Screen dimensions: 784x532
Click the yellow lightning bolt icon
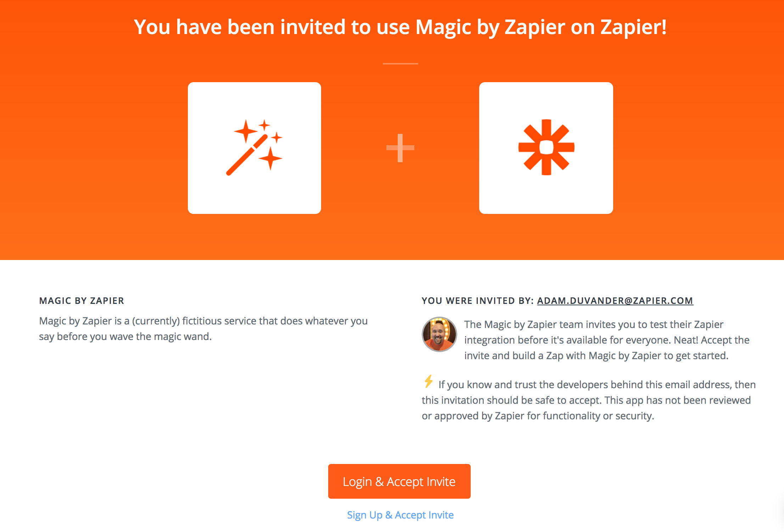[429, 381]
